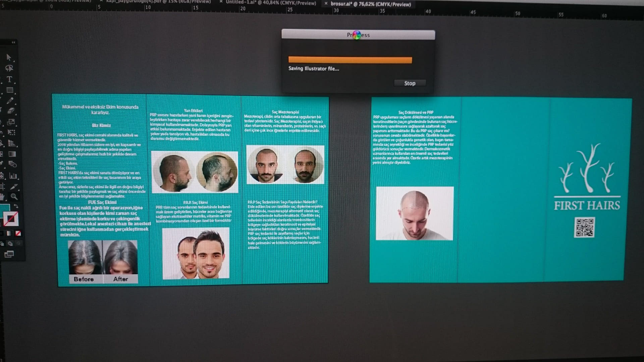Image resolution: width=644 pixels, height=362 pixels.
Task: Select the Type tool
Action: click(x=9, y=79)
